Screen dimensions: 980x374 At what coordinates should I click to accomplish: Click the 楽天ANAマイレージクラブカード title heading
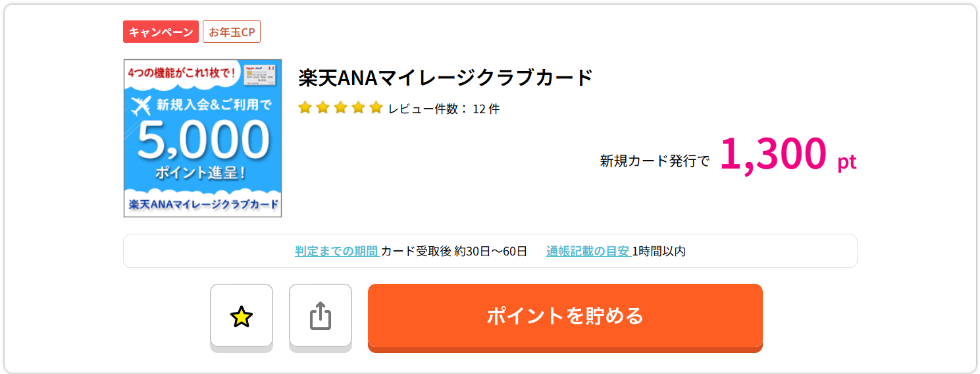[x=446, y=78]
